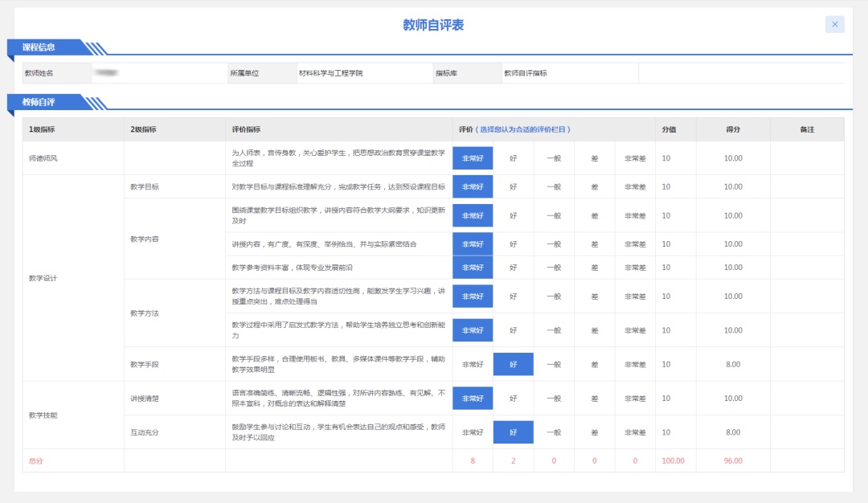This screenshot has height=503, width=868.
Task: Select 好 for the 师德师风 row
Action: pos(514,158)
